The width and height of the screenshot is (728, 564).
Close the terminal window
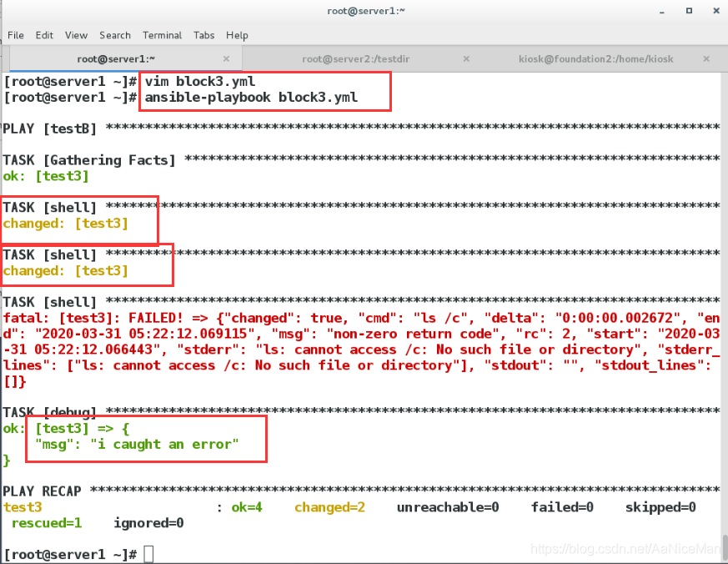[x=716, y=11]
